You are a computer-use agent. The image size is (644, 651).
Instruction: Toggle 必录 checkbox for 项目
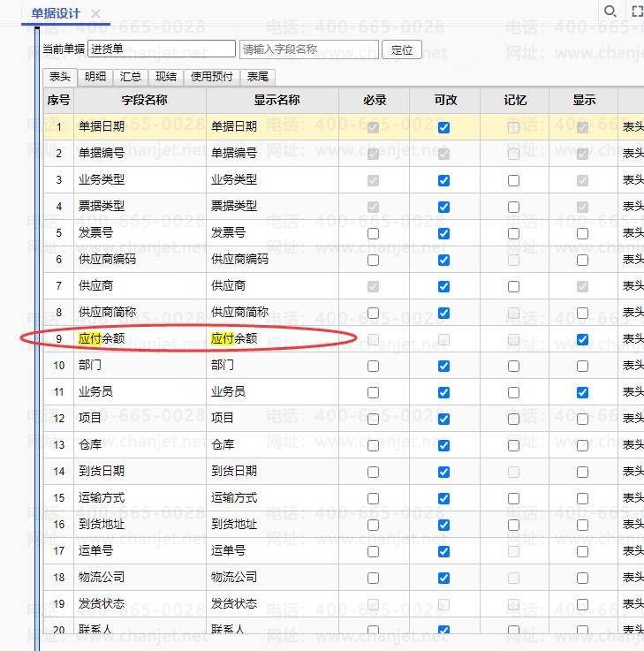[x=374, y=419]
